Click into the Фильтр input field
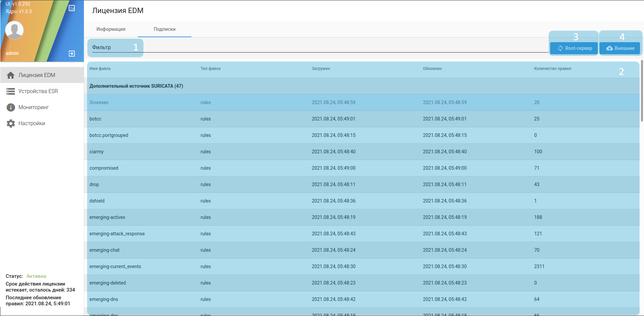644x316 pixels. coord(302,48)
